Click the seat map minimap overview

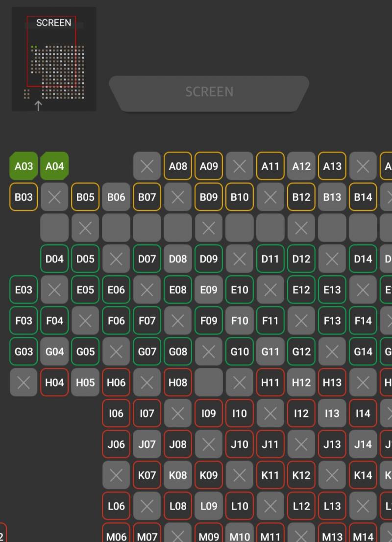pos(54,59)
